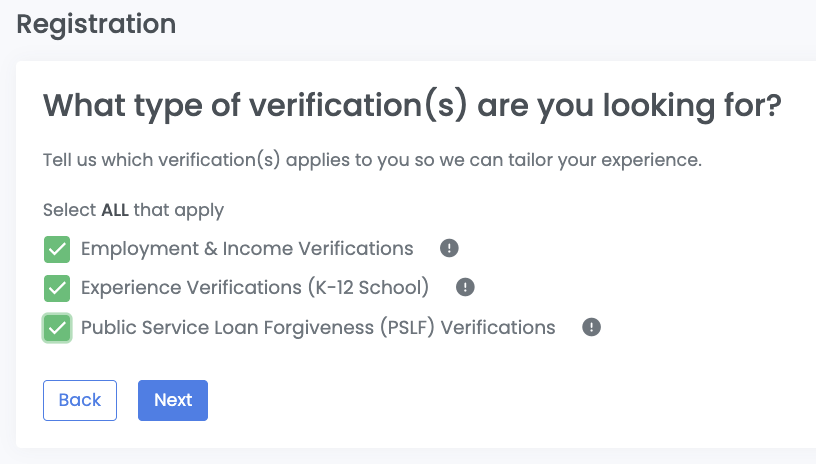Uncheck the Employment & Income Verifications checkbox

pyautogui.click(x=57, y=249)
